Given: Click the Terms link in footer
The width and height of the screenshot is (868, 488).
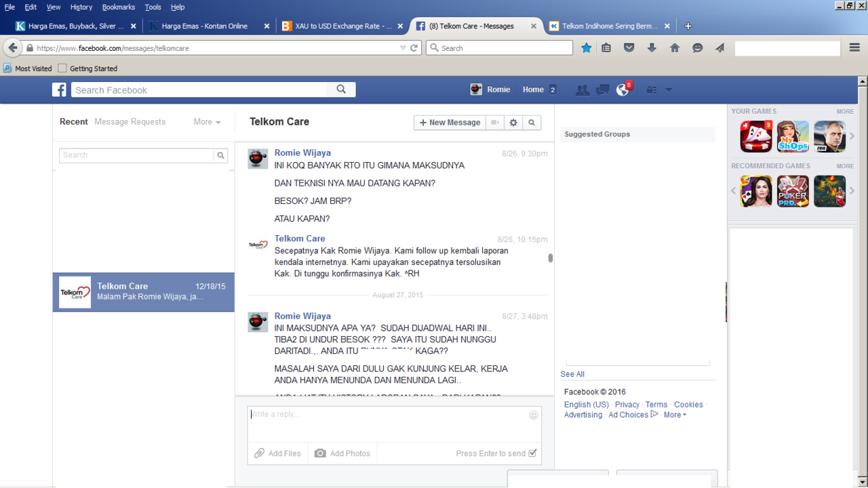Looking at the screenshot, I should [656, 405].
